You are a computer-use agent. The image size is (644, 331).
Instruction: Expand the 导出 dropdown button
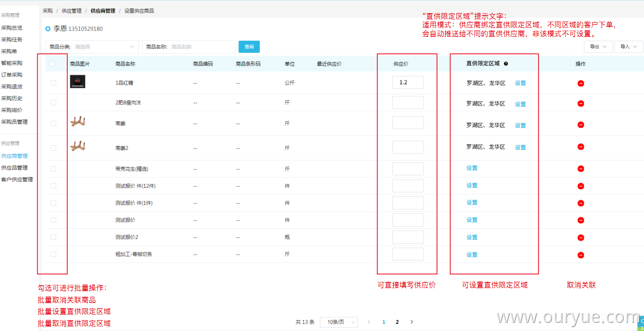click(x=598, y=47)
